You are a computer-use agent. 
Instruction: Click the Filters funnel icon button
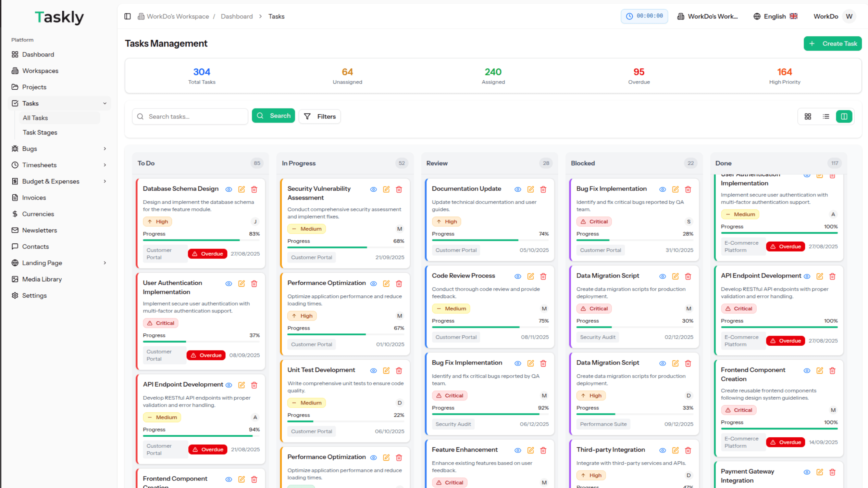pyautogui.click(x=320, y=116)
